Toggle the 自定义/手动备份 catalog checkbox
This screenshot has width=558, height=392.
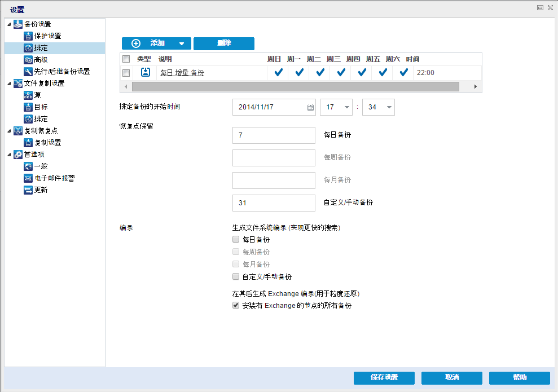coord(236,277)
